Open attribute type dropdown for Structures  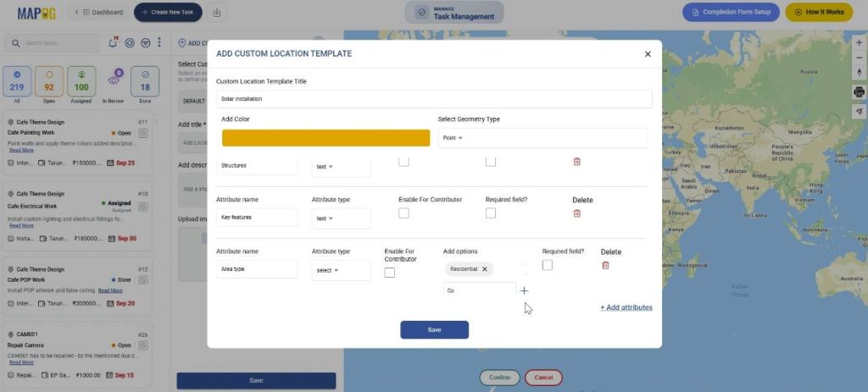pos(341,167)
